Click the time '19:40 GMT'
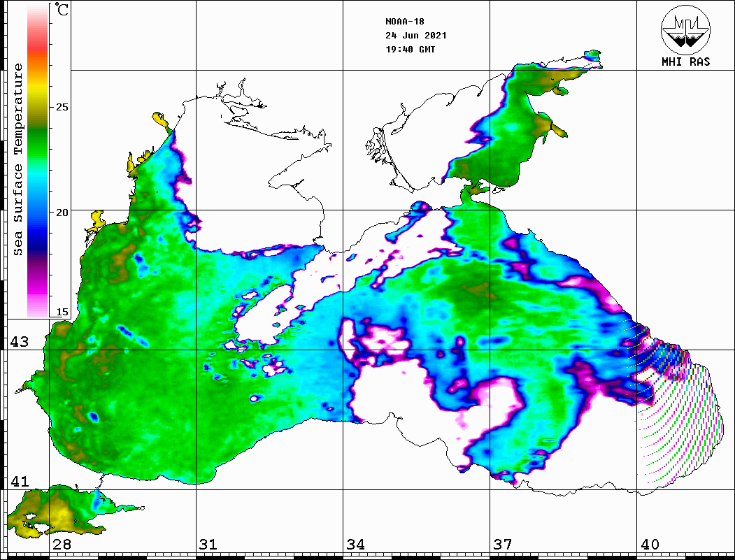735x560 pixels. click(410, 49)
